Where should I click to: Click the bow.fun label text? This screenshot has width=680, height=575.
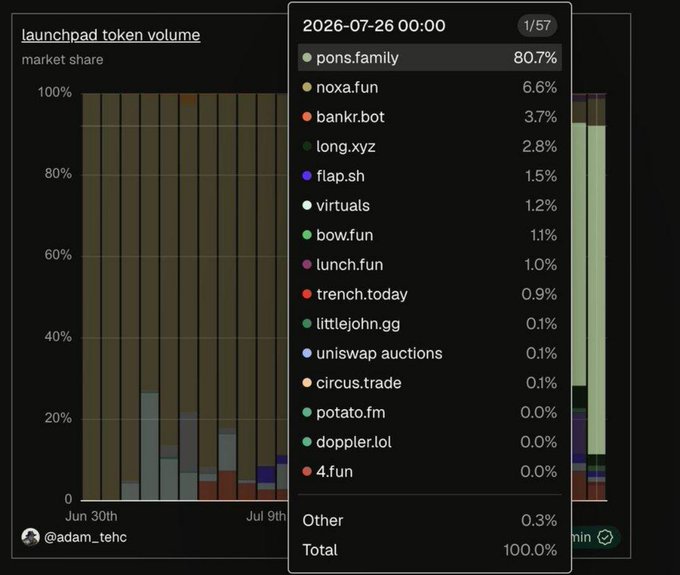(345, 235)
